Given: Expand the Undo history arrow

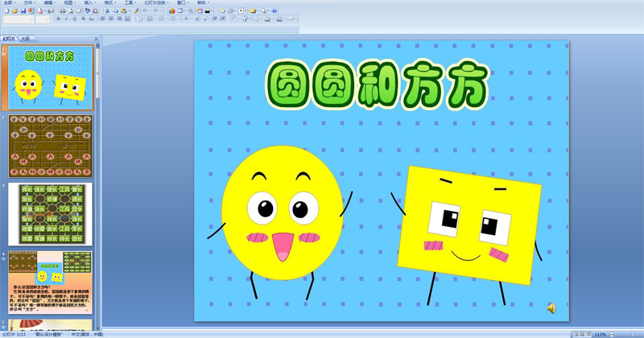Looking at the screenshot, I should click(x=150, y=11).
